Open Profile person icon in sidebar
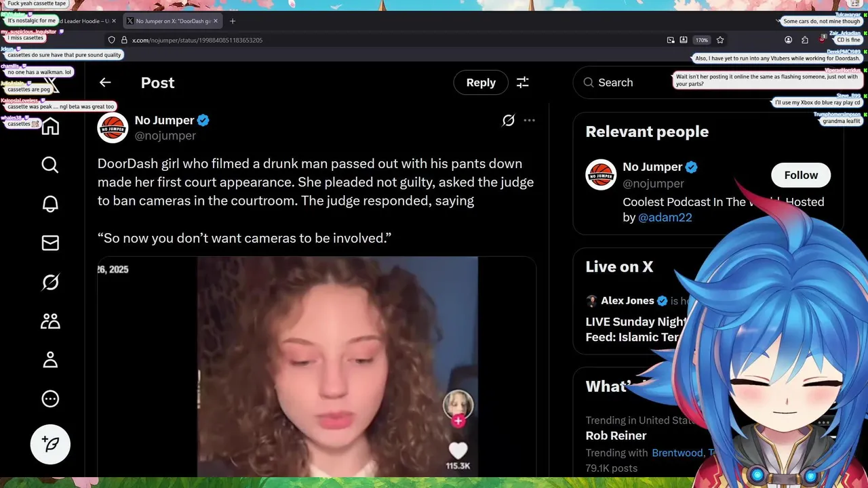 (50, 360)
